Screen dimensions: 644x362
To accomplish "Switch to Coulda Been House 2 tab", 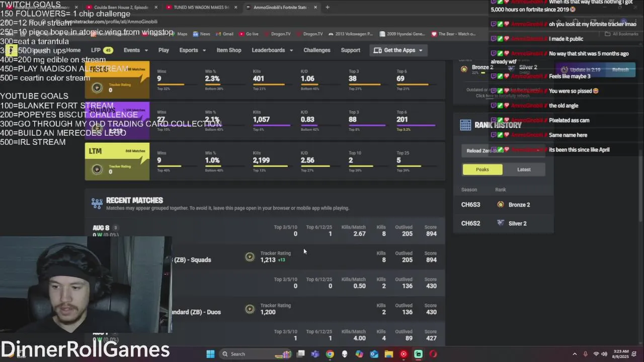I will (121, 7).
